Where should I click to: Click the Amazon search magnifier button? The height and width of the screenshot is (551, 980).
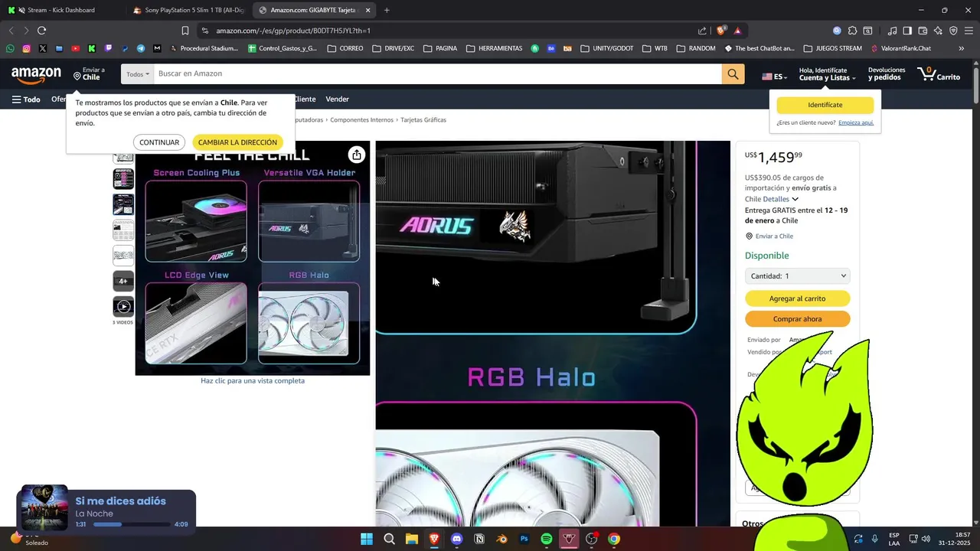[x=733, y=73]
